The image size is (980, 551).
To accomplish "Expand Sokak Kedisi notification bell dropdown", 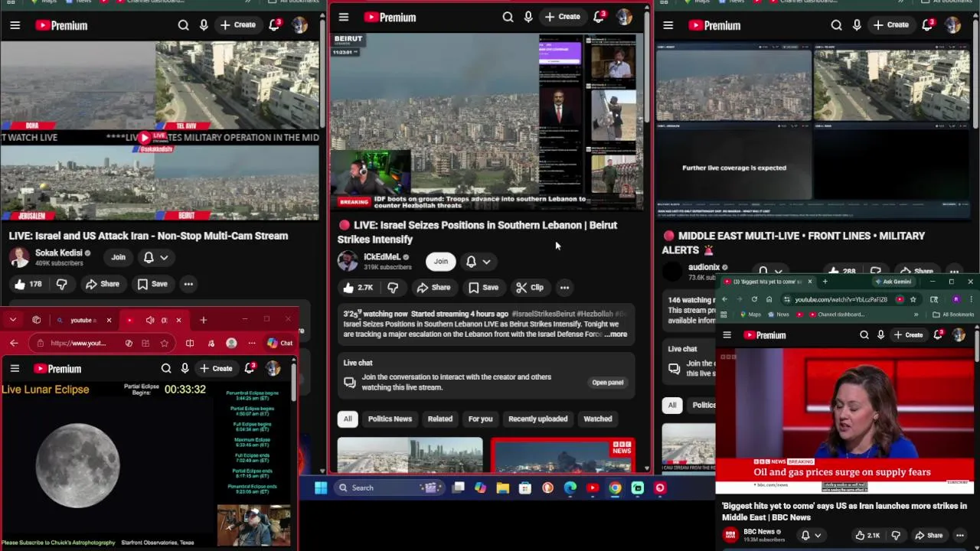I will [x=155, y=258].
